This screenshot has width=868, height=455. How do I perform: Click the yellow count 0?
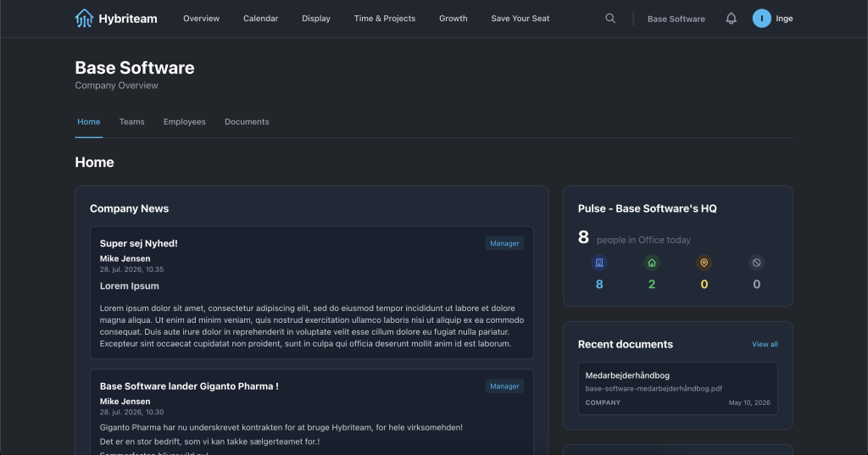704,285
